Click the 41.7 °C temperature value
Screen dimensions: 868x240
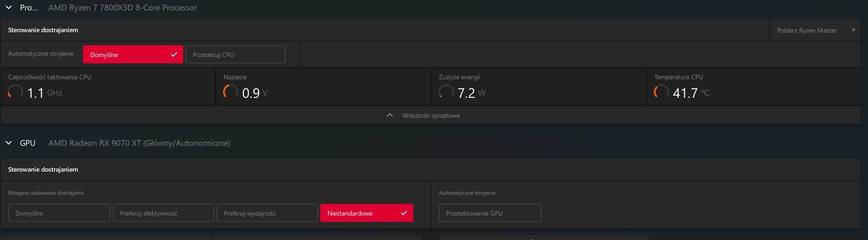691,93
